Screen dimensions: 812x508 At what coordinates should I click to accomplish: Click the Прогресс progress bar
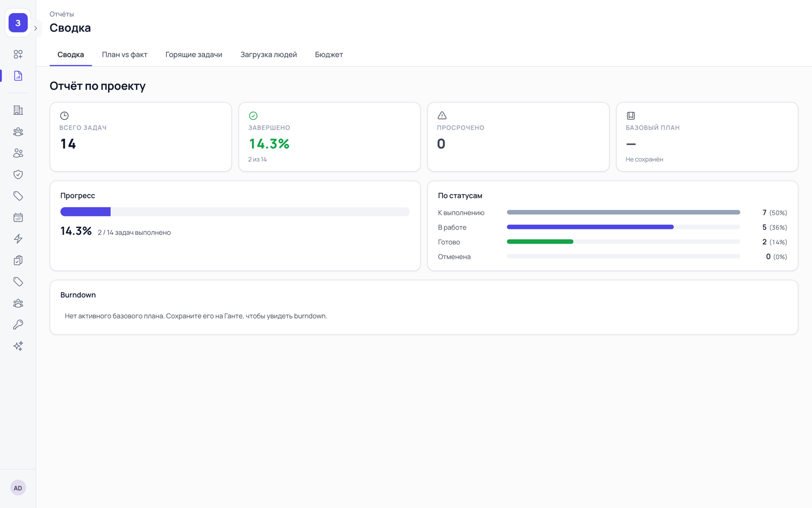pyautogui.click(x=235, y=212)
